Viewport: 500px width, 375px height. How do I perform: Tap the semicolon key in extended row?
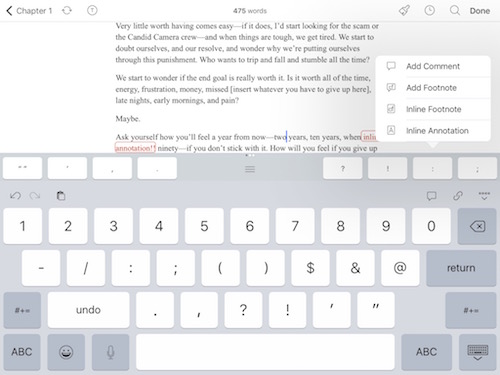point(477,168)
